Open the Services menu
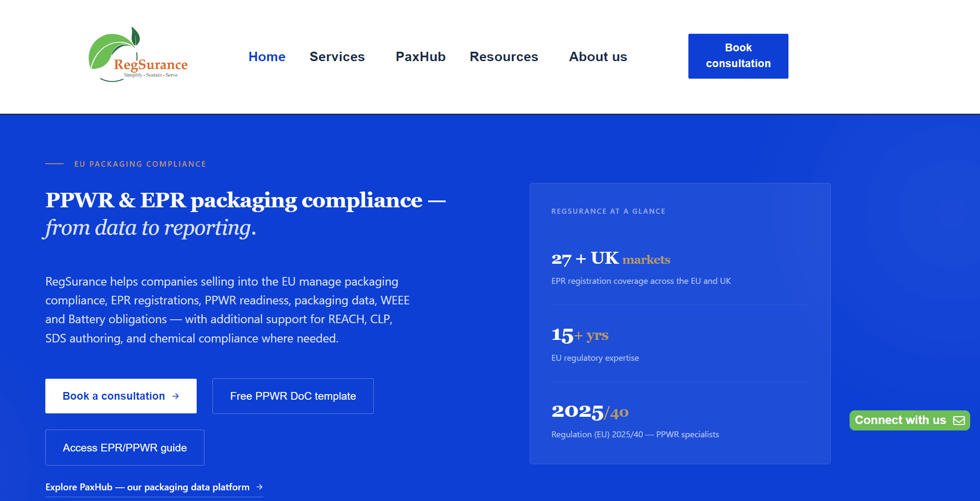Image resolution: width=980 pixels, height=501 pixels. 337,56
